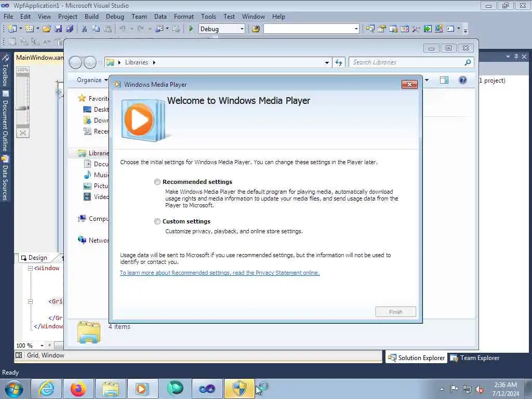Toggle the preview pane icon in Libraries window

pos(444,80)
